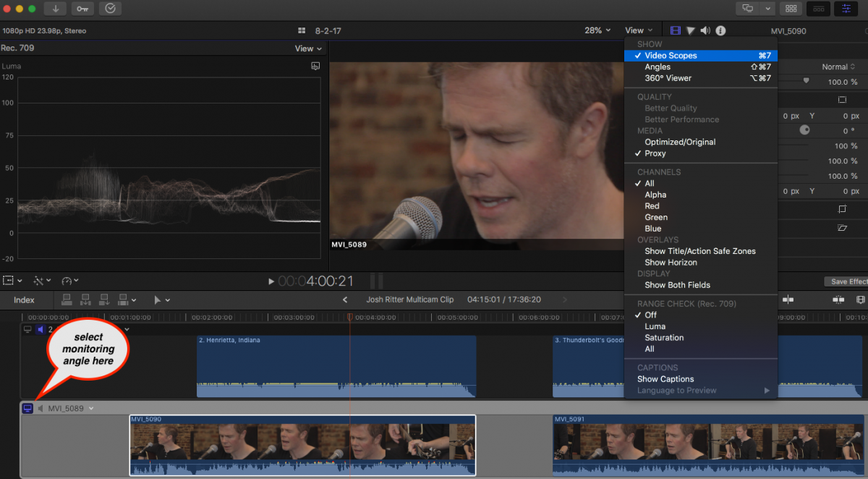Click the scope settings icon above waveform
This screenshot has height=479, width=868.
pyautogui.click(x=315, y=66)
